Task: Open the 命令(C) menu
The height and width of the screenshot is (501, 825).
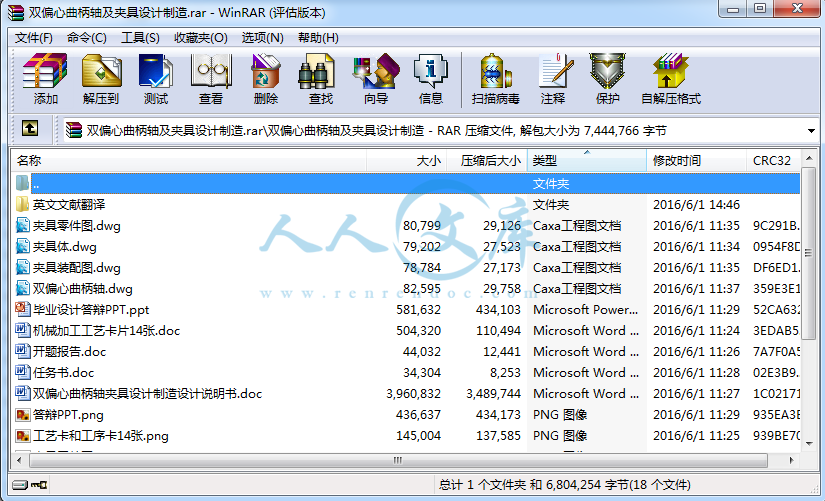Action: (x=87, y=38)
